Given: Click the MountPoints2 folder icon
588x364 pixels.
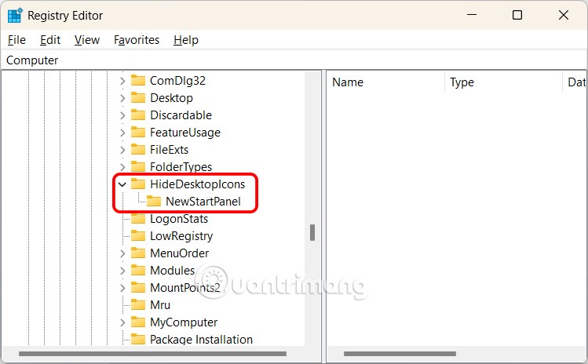Looking at the screenshot, I should pos(138,288).
